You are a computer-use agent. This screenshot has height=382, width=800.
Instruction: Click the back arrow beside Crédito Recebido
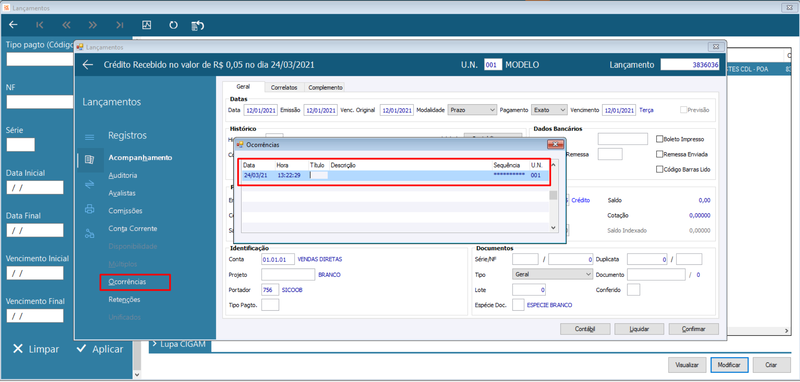coord(88,65)
